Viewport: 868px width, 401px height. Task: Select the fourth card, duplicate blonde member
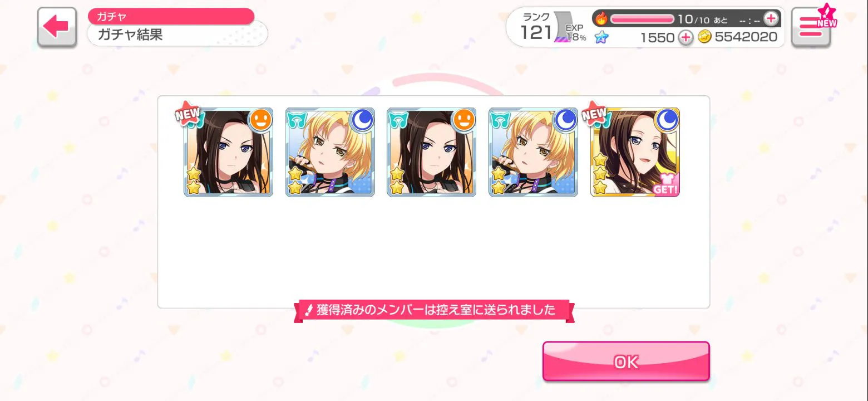[x=533, y=152]
